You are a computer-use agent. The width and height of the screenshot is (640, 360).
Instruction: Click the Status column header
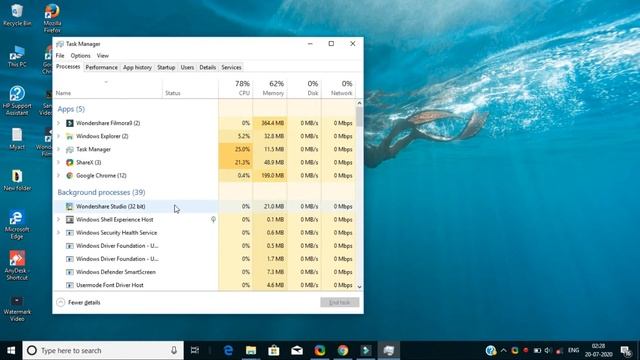click(190, 88)
